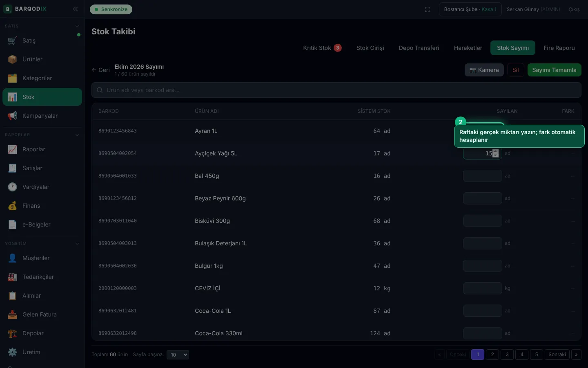The width and height of the screenshot is (588, 368).
Task: Open the Vardiyalar clock icon
Action: tap(12, 187)
